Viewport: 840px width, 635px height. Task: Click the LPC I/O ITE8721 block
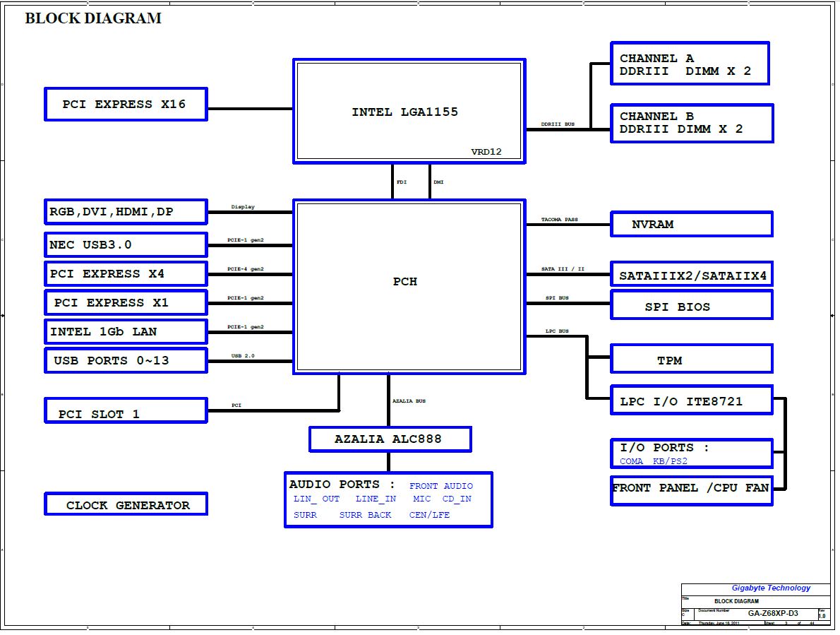point(691,401)
